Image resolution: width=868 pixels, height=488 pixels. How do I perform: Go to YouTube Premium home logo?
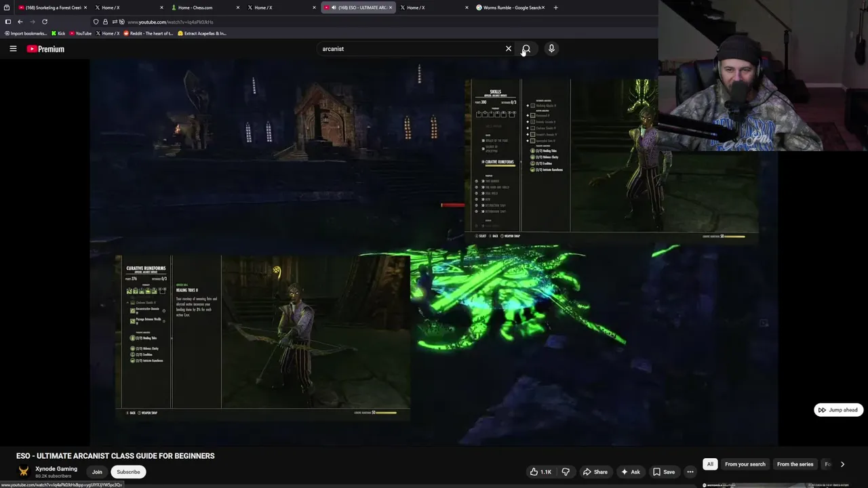click(45, 49)
